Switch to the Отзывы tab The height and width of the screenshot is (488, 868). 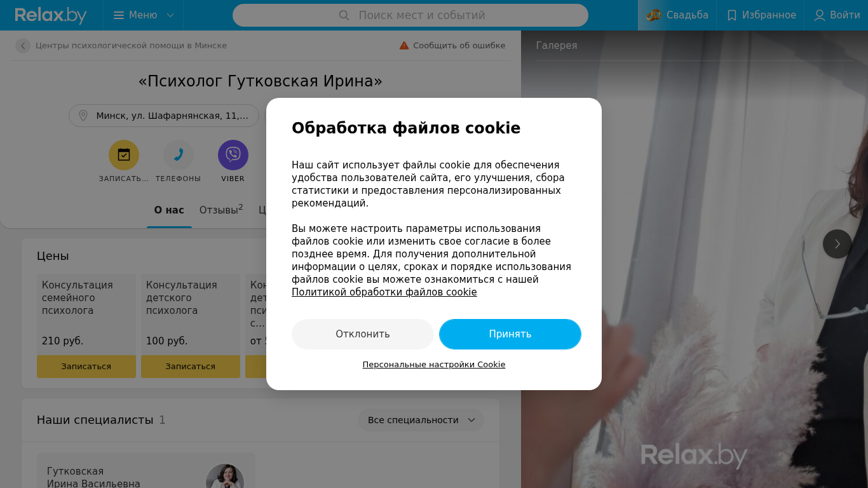(x=221, y=210)
